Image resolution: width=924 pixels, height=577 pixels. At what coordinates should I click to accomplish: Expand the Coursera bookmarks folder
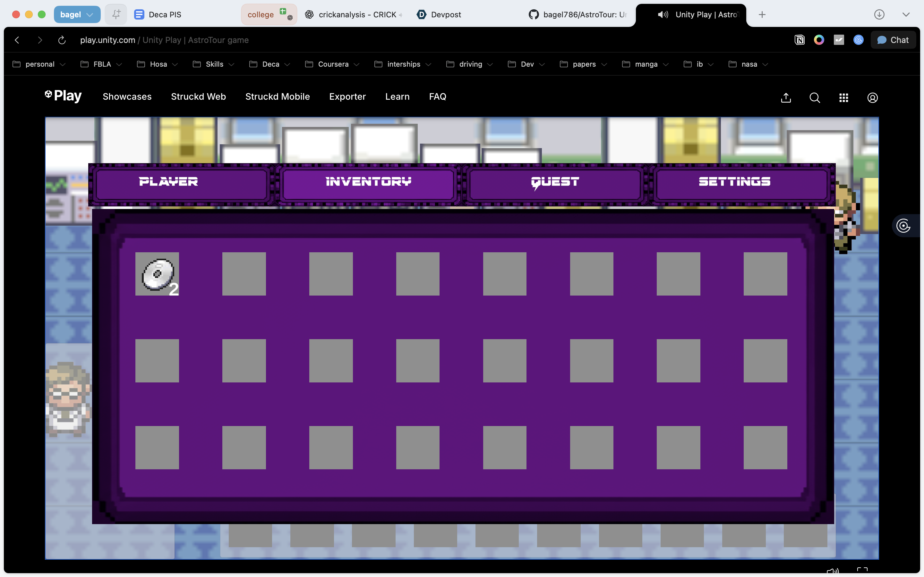pyautogui.click(x=332, y=64)
